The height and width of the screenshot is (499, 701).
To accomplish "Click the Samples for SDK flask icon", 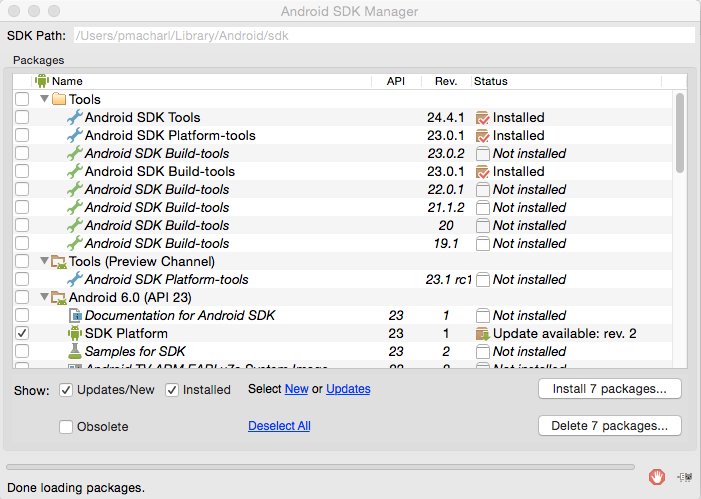I will [x=74, y=352].
